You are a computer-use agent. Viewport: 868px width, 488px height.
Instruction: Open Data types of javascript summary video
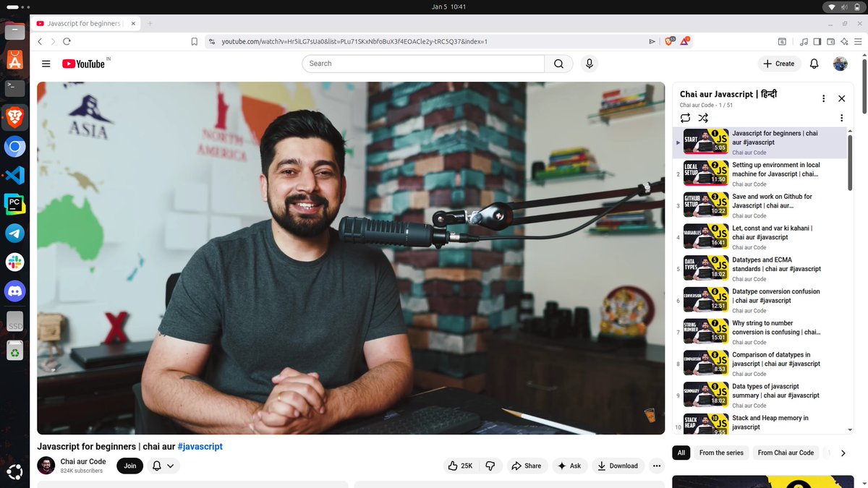coord(759,395)
